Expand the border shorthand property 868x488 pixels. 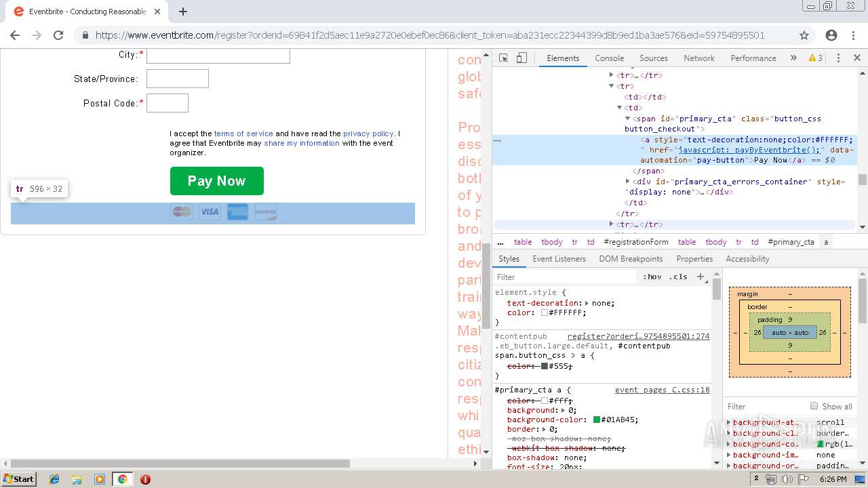544,429
